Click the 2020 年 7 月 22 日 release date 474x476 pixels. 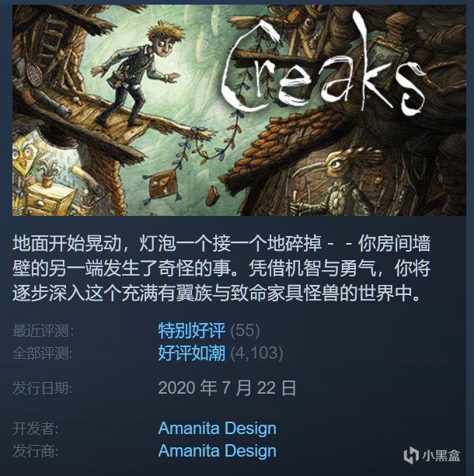pyautogui.click(x=227, y=388)
